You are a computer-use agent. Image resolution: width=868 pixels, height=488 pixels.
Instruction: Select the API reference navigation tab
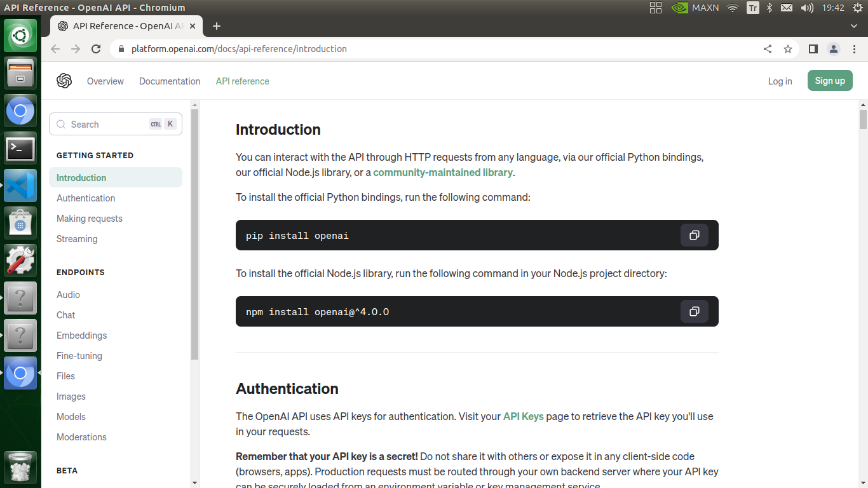(x=243, y=81)
